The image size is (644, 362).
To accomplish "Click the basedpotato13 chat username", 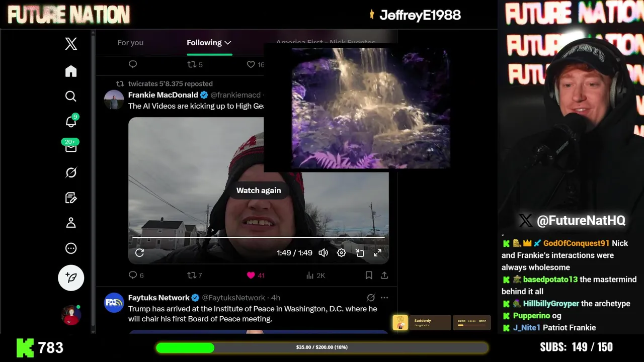I will click(550, 280).
